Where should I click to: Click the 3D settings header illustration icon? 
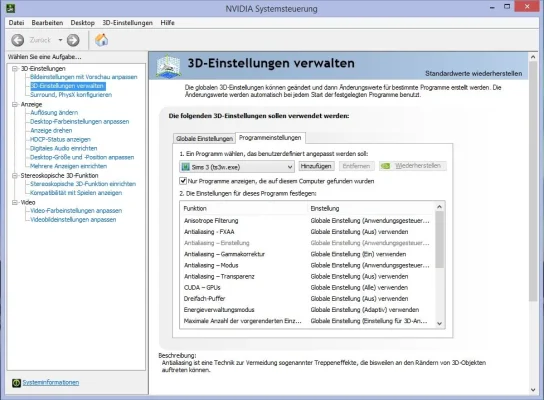(x=168, y=66)
